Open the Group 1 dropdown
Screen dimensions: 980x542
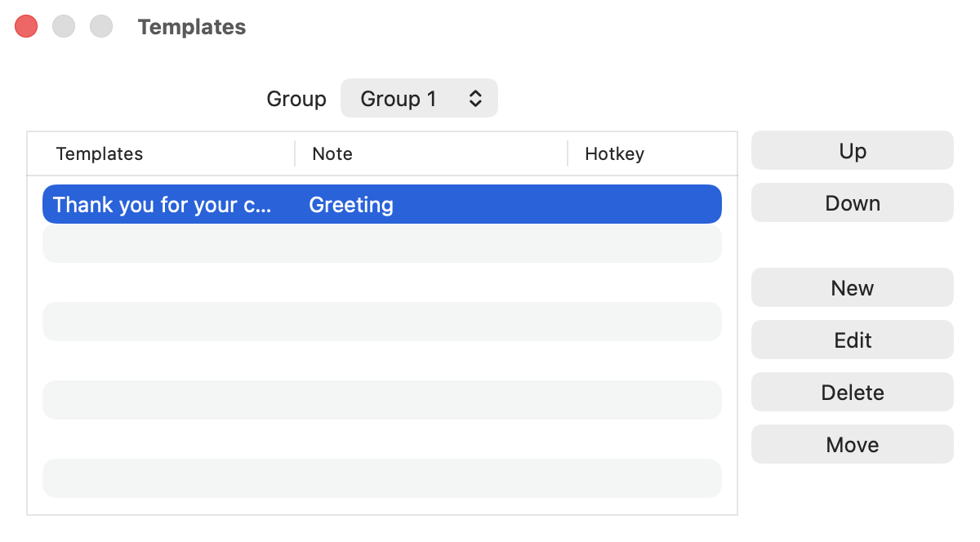click(419, 99)
